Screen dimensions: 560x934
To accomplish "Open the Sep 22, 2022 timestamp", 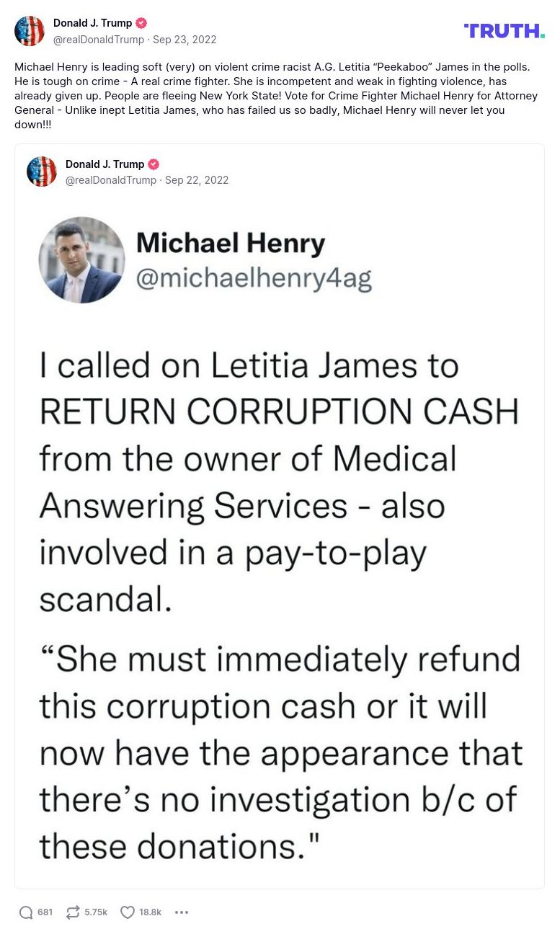I will pyautogui.click(x=197, y=180).
